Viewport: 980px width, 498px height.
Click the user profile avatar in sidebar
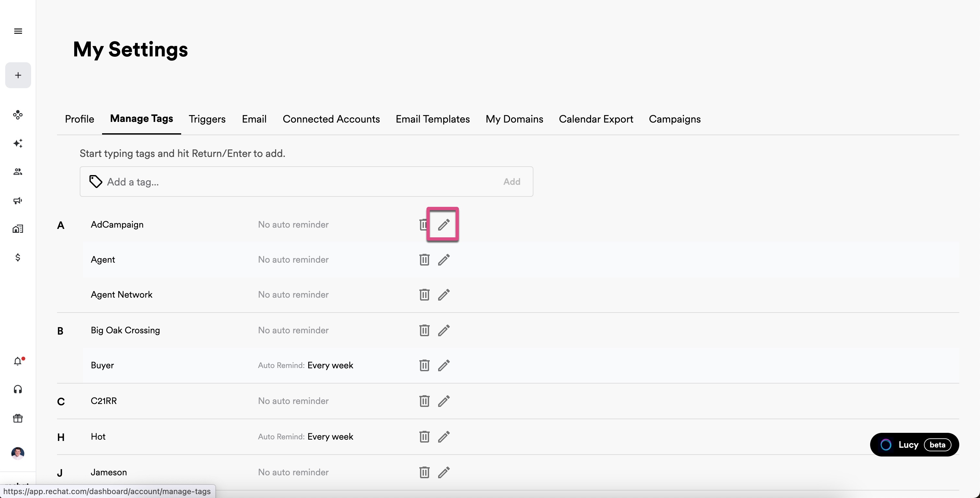(x=18, y=453)
